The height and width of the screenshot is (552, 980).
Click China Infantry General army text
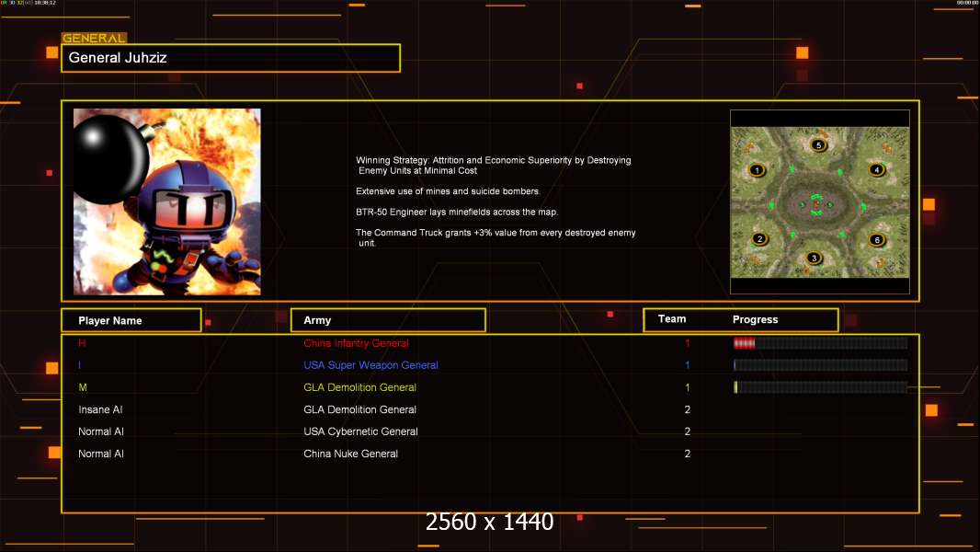356,343
